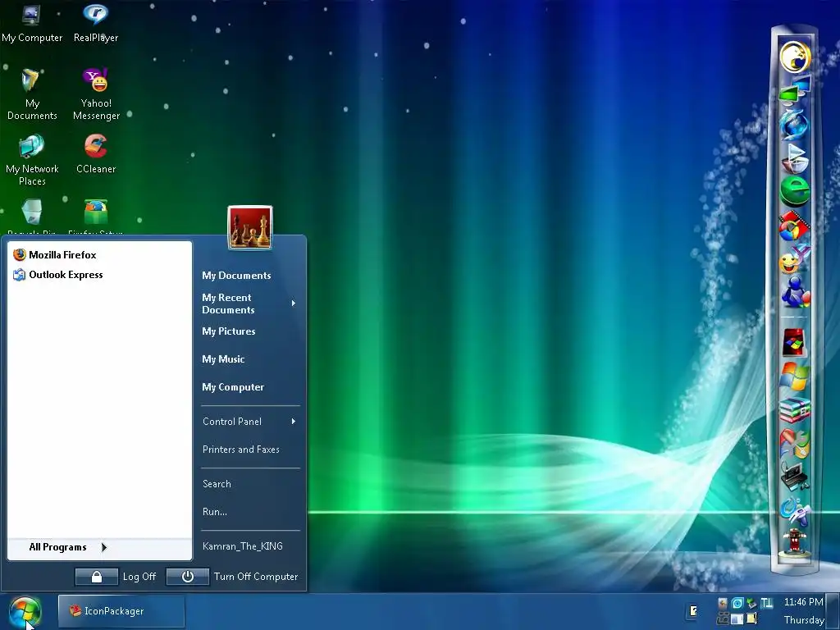Open Printers and Faxes
The height and width of the screenshot is (630, 840).
pos(241,450)
